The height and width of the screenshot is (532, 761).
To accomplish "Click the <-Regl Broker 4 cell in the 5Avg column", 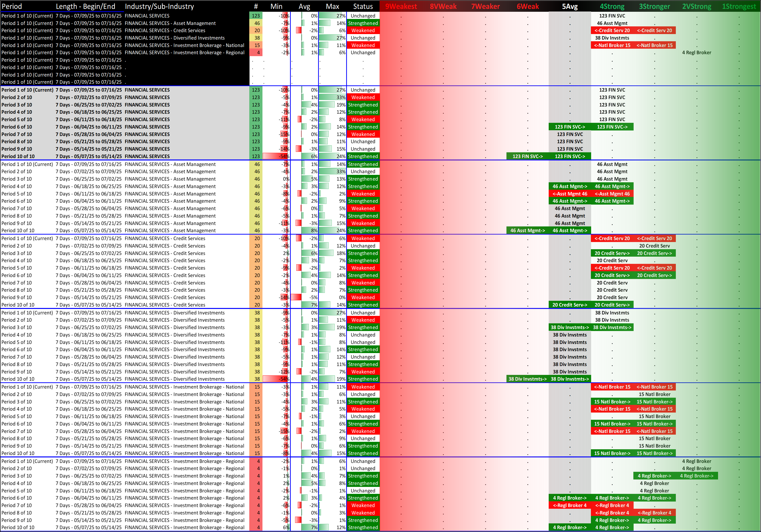I will point(569,505).
